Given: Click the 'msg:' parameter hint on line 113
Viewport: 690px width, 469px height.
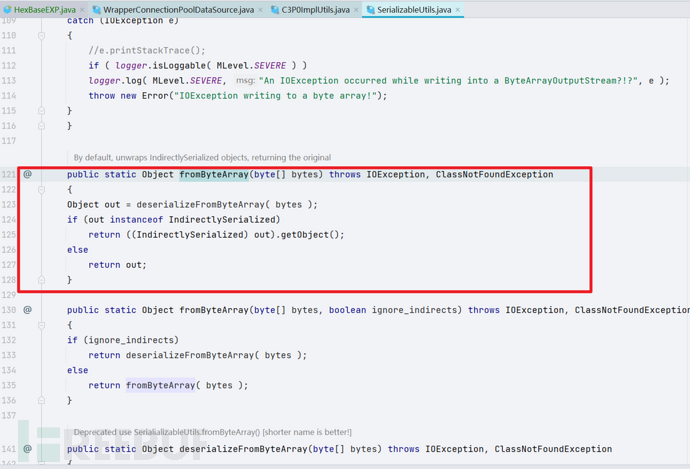Looking at the screenshot, I should point(245,81).
